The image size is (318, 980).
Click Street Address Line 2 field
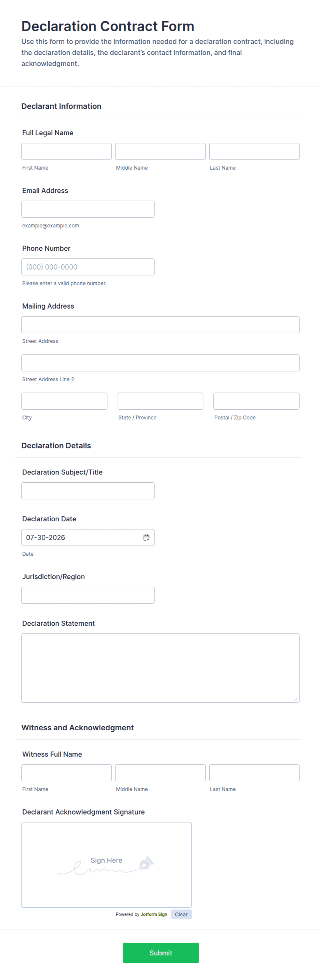tap(160, 363)
